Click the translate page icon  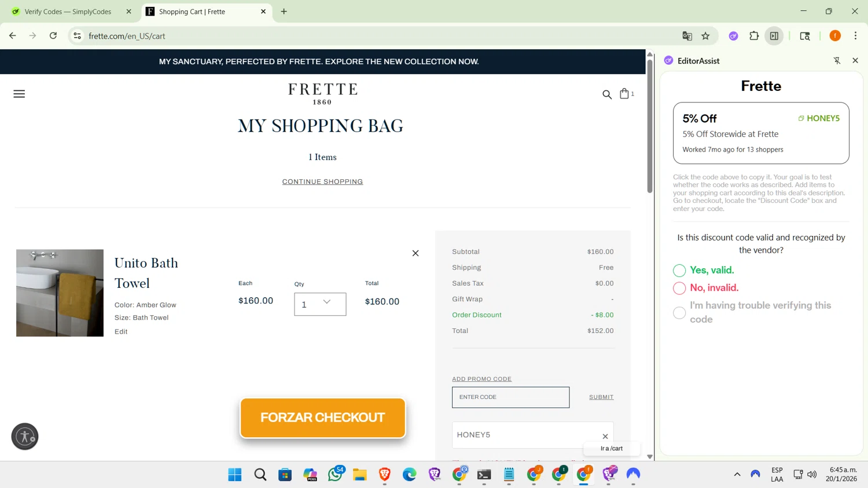pos(687,36)
